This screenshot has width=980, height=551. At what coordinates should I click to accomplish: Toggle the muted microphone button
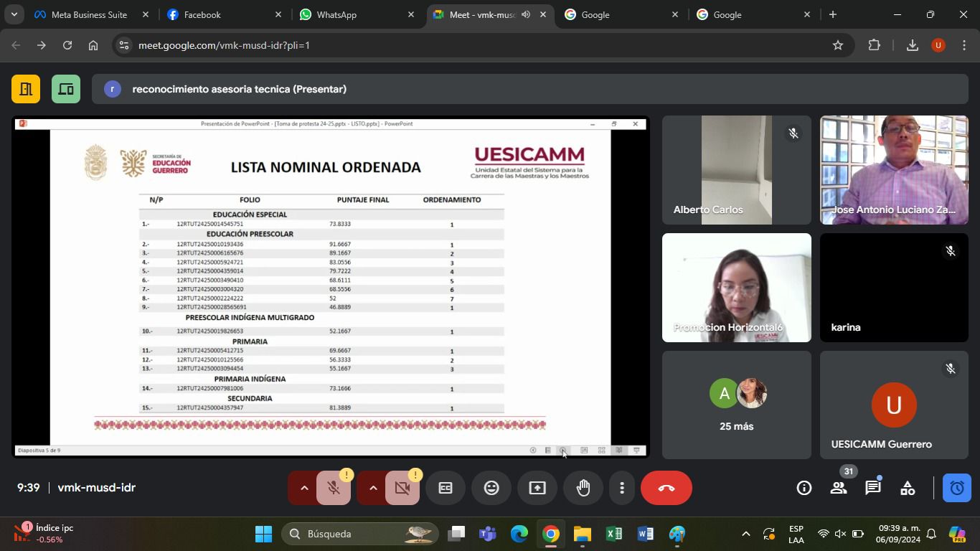coord(334,488)
